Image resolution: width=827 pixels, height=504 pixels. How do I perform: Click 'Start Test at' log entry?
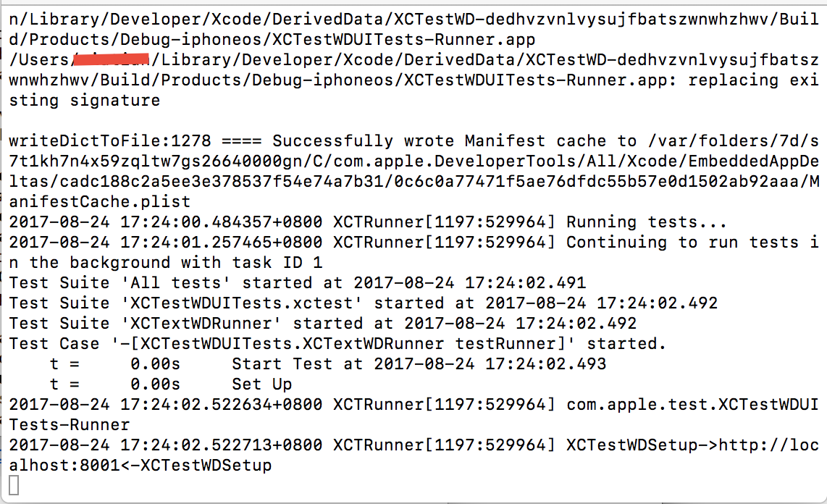pos(298,364)
